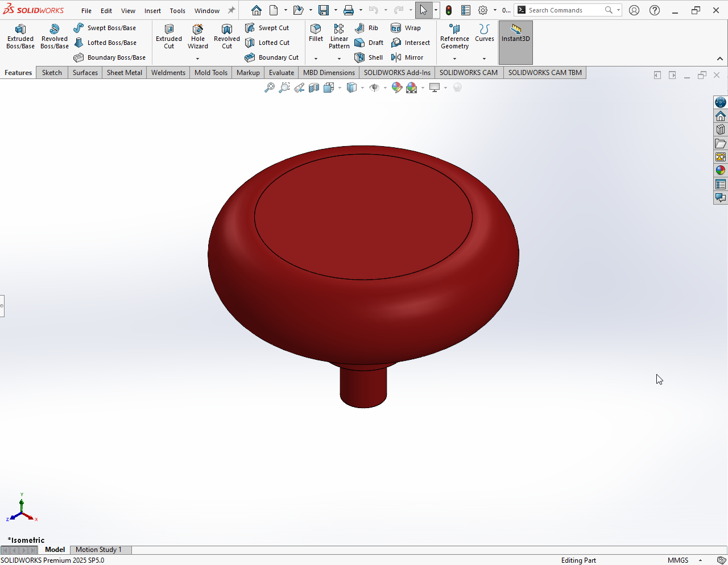Click Zoom to Fit magnifier icon

[x=270, y=88]
